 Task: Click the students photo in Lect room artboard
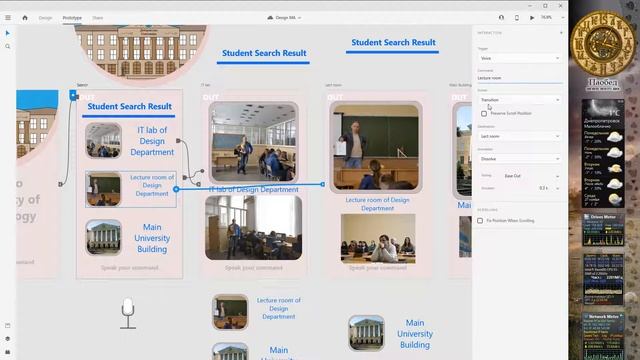378,239
